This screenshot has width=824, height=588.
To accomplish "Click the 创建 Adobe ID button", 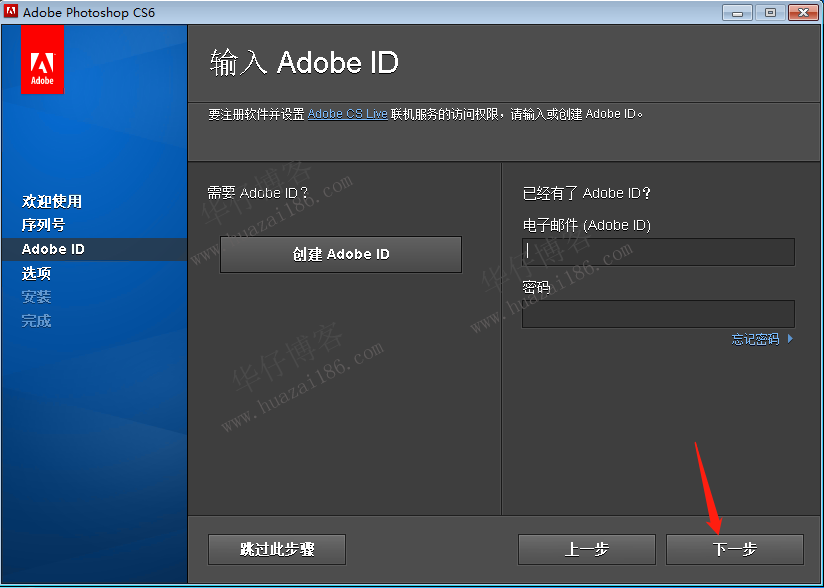I will pyautogui.click(x=341, y=254).
